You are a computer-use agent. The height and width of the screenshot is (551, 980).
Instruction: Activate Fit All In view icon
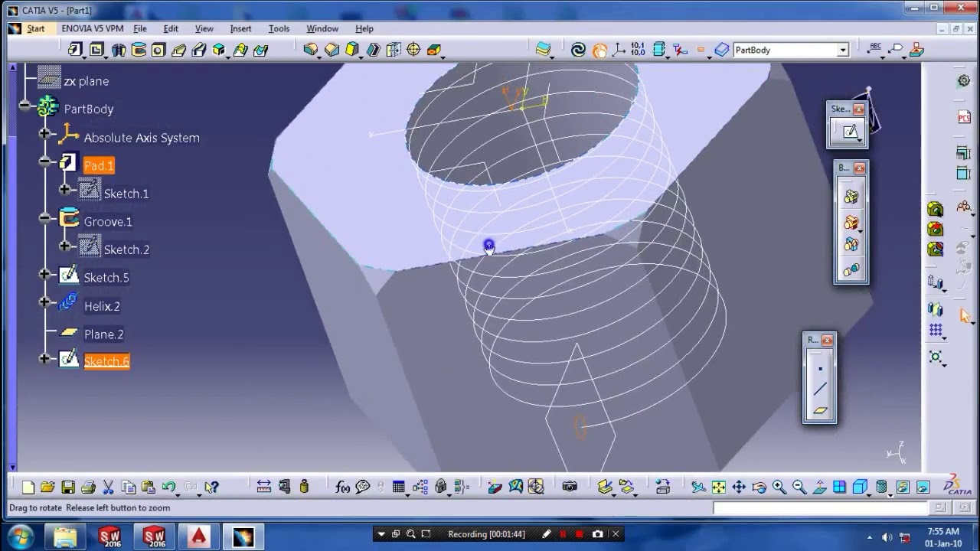click(x=718, y=487)
